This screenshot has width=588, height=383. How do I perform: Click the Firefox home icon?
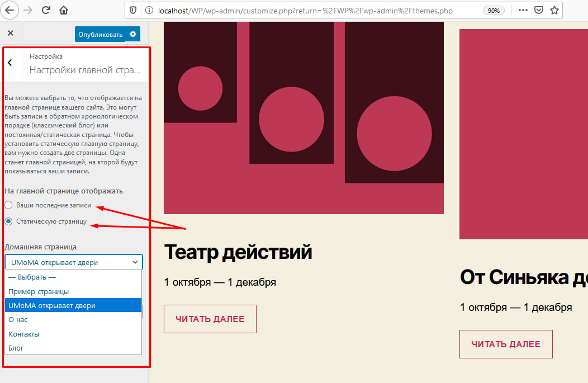click(x=64, y=10)
